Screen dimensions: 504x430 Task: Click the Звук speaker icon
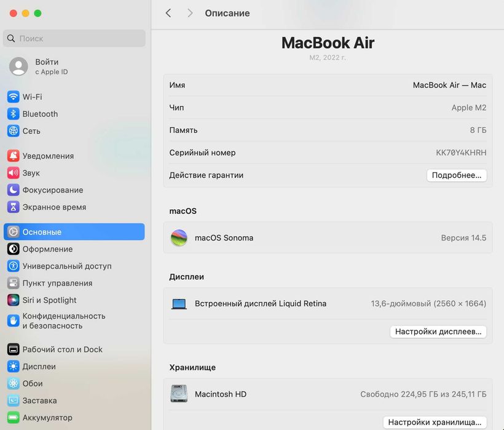click(13, 173)
